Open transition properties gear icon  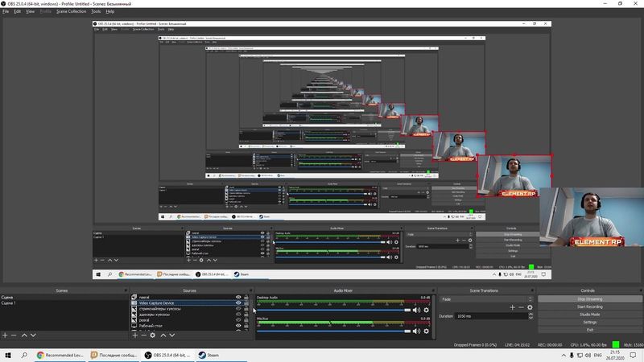point(530,307)
